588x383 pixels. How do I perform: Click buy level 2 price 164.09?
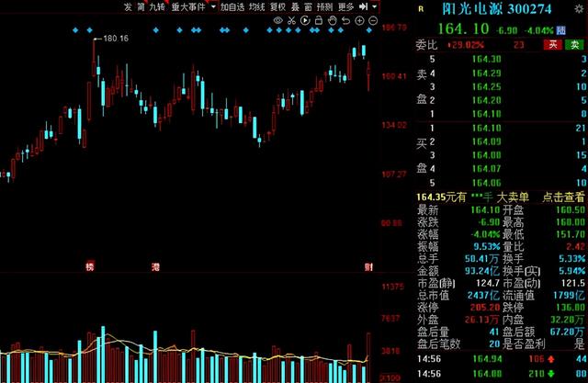tap(486, 141)
